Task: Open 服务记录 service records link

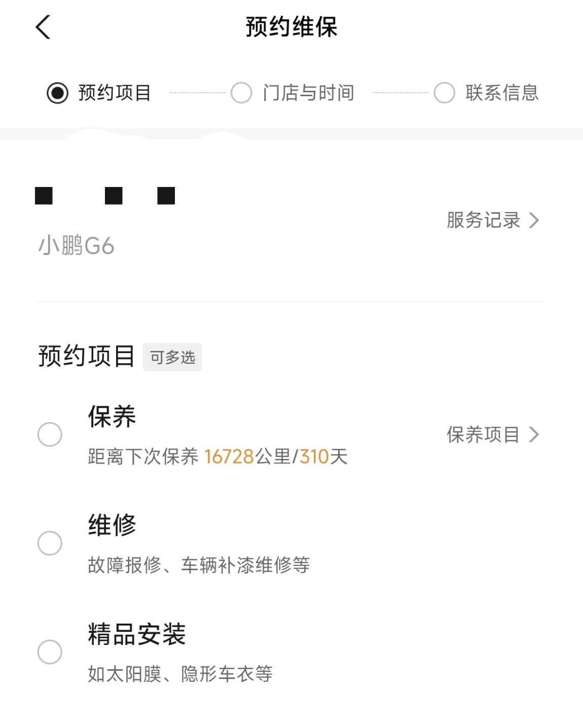Action: point(492,220)
